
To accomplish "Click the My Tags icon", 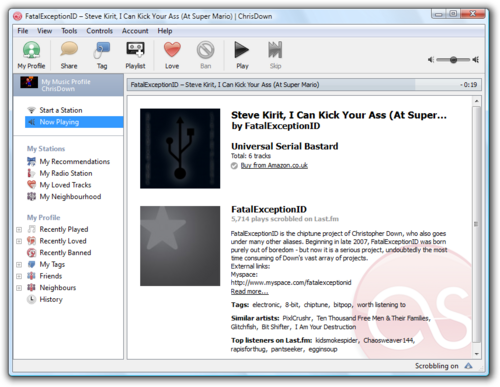I will click(x=31, y=264).
